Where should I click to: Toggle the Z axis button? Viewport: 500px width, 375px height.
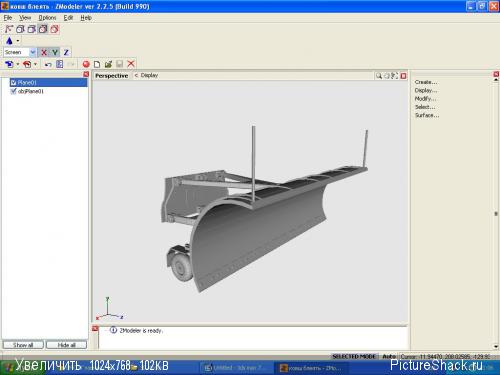coord(66,52)
